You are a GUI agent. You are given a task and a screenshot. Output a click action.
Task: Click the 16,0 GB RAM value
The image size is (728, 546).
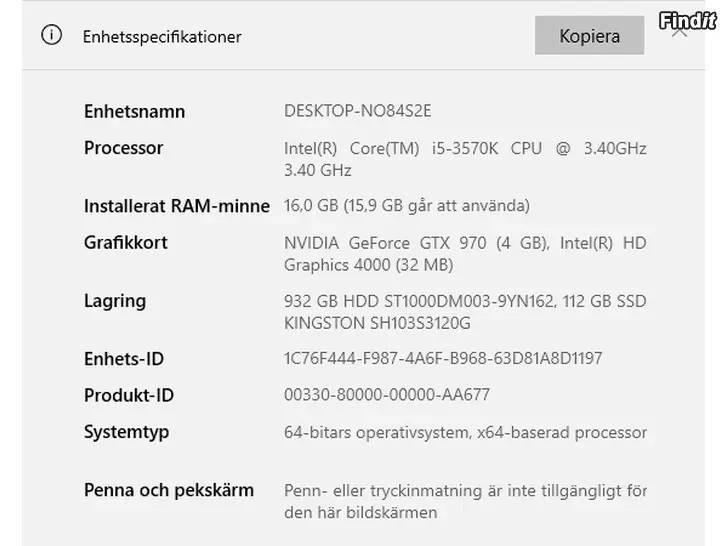click(x=407, y=206)
